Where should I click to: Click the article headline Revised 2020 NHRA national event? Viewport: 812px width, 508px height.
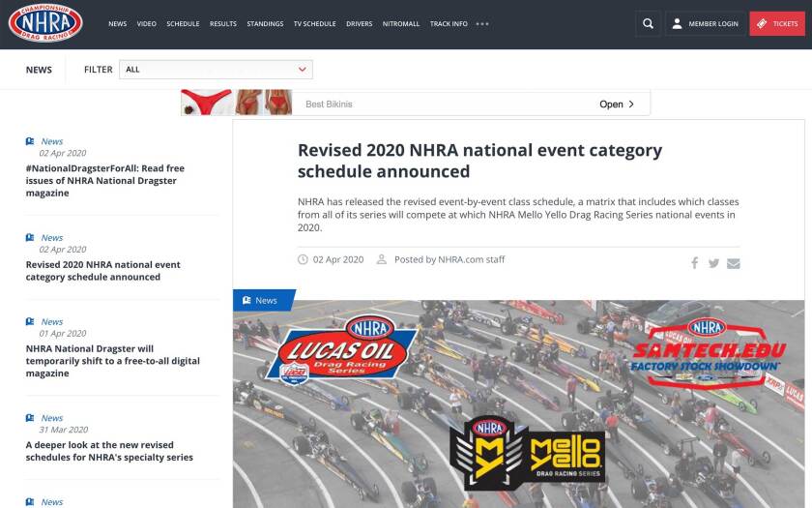point(479,161)
